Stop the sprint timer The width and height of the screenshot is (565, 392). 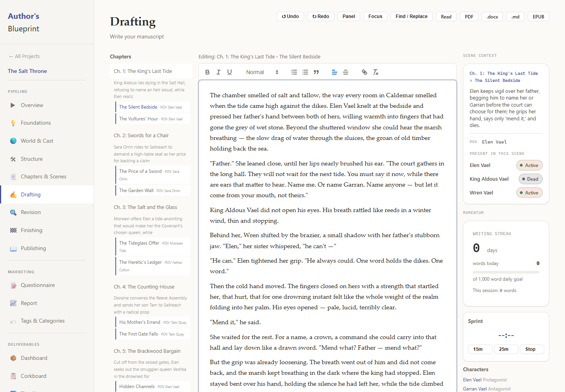(532, 349)
